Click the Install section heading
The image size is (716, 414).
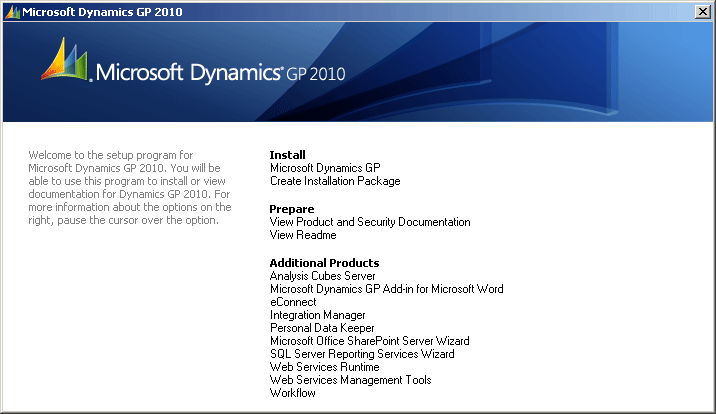coord(287,155)
